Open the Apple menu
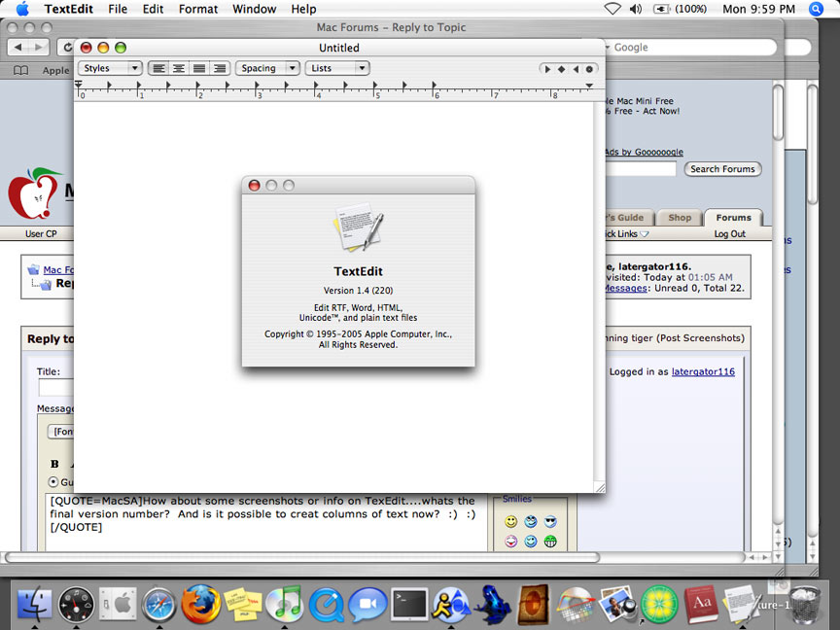The image size is (840, 630). (22, 9)
